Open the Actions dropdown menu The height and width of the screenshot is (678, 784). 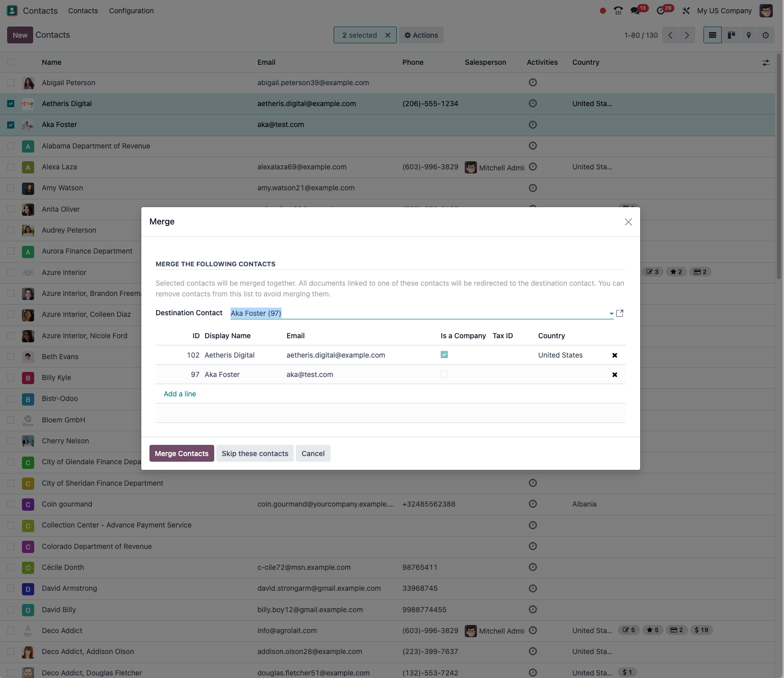(x=421, y=35)
